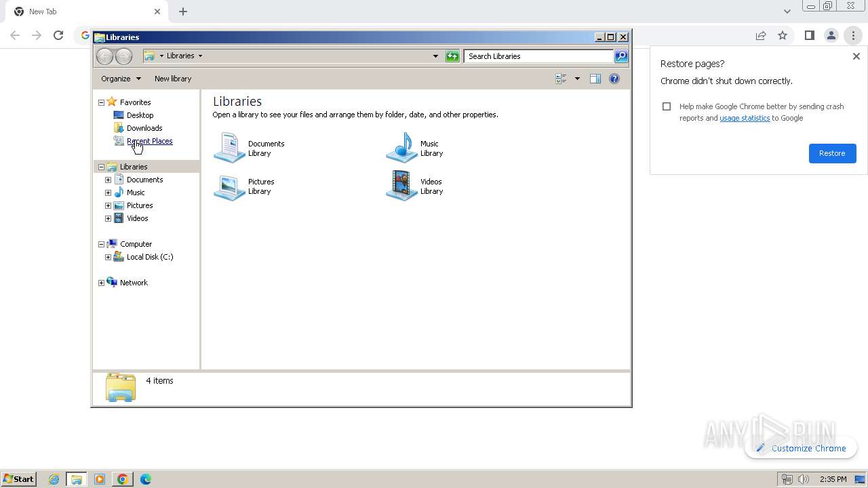The image size is (868, 488).
Task: Click the taskbar clock showing 2:35 PM
Action: pyautogui.click(x=833, y=479)
